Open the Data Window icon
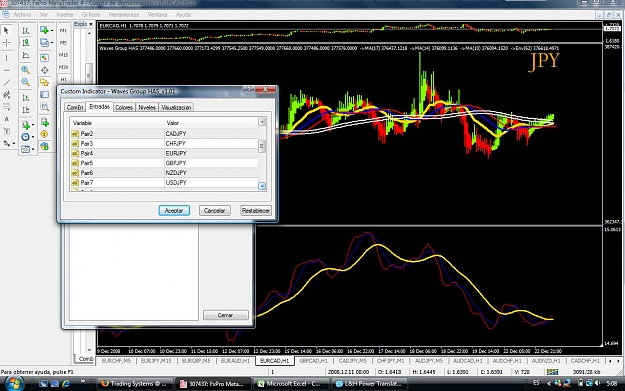Screen dimensions: 625x391 [x=45, y=70]
